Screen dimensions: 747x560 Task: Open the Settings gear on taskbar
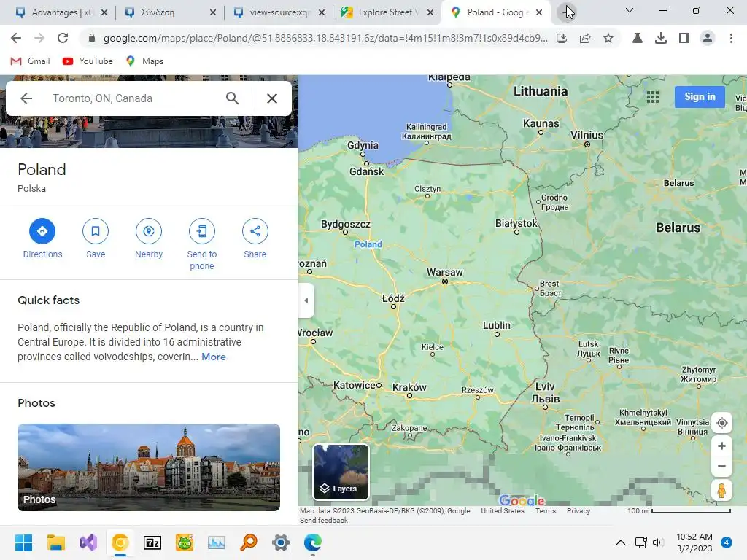[281, 542]
